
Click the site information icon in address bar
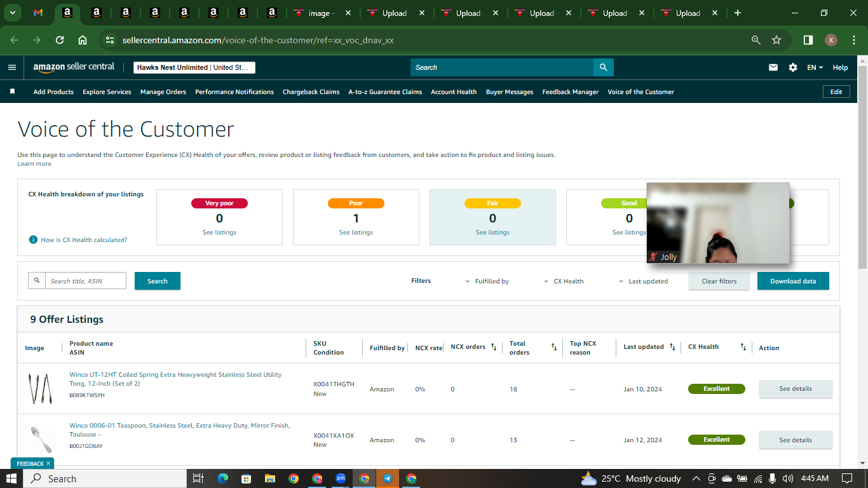pyautogui.click(x=110, y=40)
